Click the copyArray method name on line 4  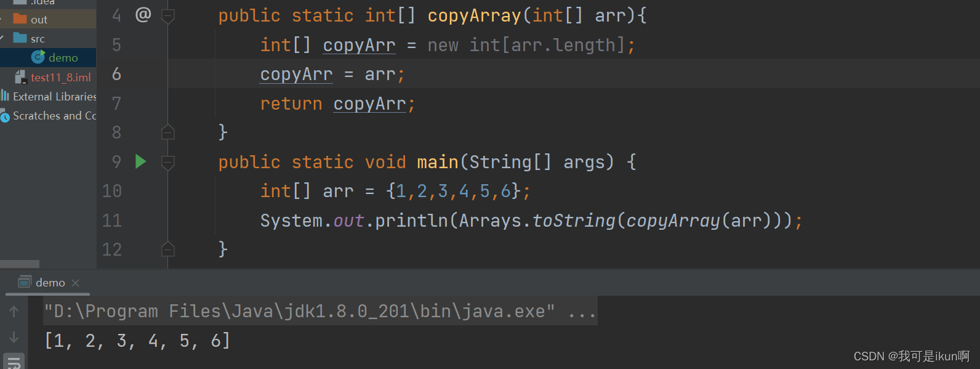coord(474,15)
